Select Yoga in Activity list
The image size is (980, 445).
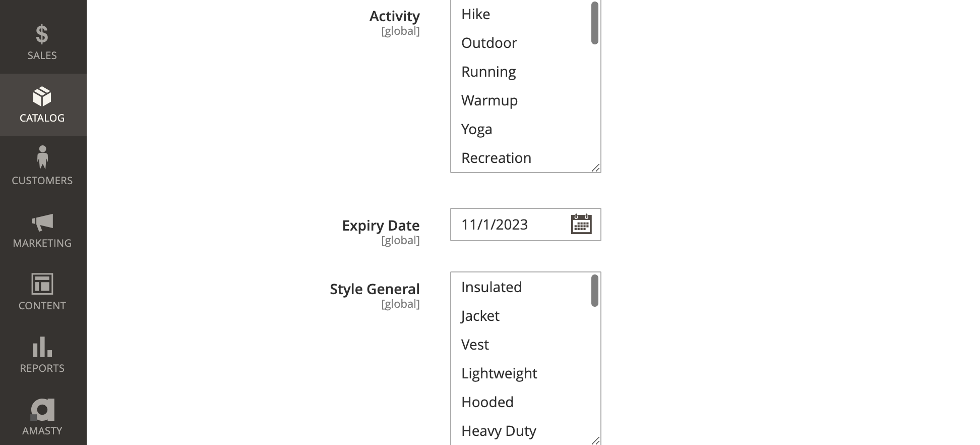coord(476,129)
